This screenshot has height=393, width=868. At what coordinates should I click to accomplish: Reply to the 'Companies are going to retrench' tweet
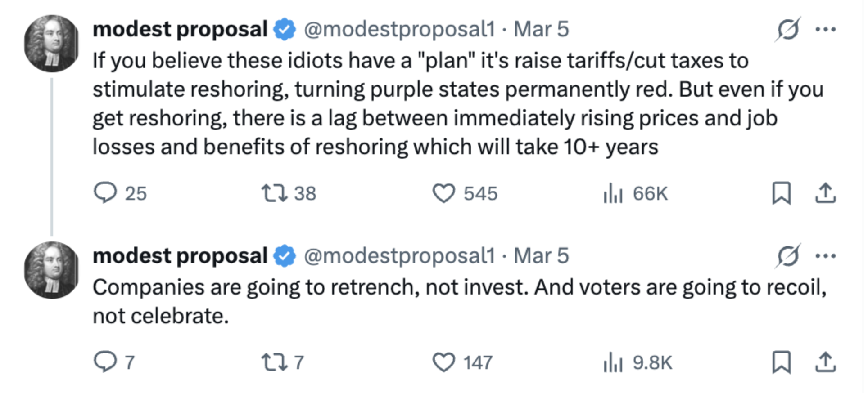click(x=105, y=362)
